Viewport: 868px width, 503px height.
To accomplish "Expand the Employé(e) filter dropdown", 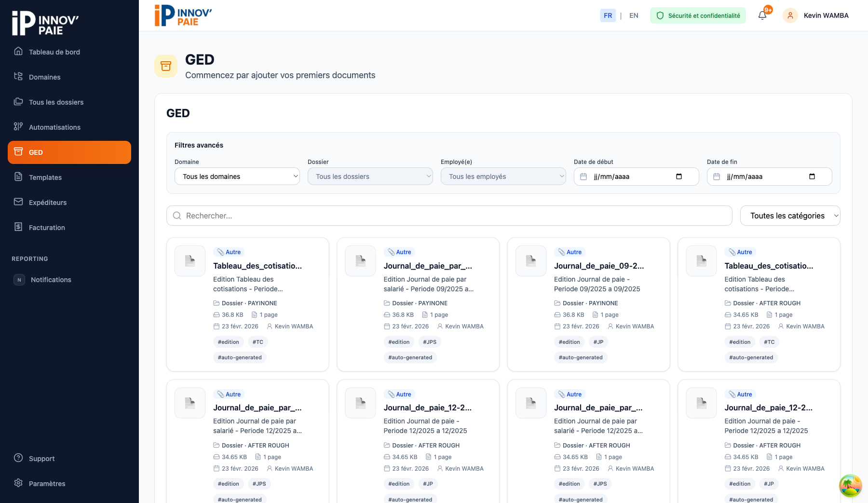I will tap(503, 177).
